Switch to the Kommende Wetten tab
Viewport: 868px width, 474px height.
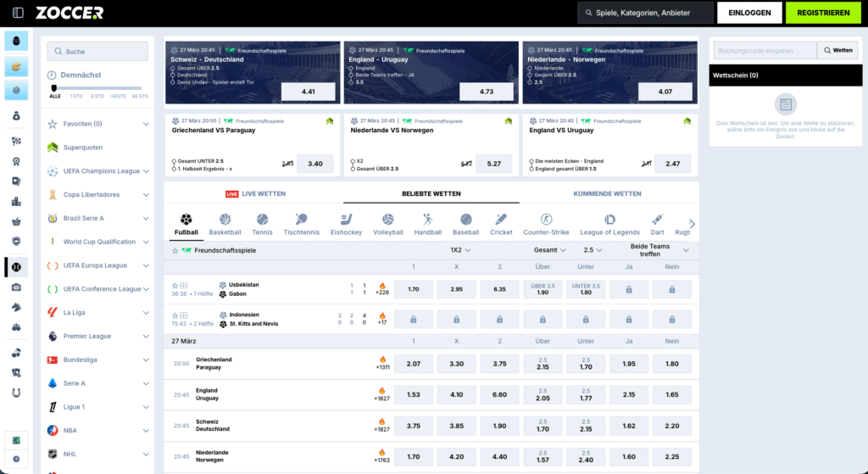tap(607, 194)
